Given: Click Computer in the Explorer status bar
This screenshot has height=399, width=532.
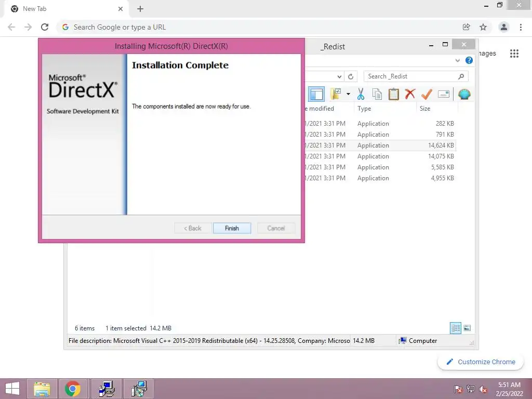Looking at the screenshot, I should 418,341.
